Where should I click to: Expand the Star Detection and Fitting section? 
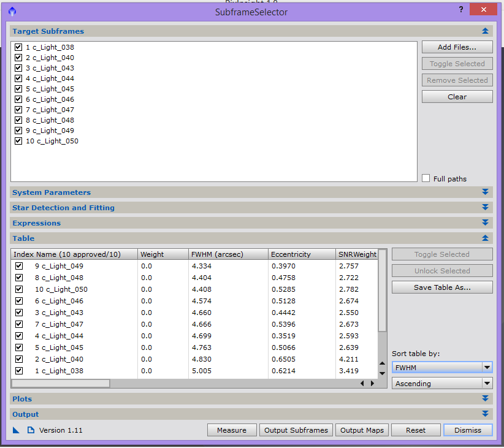pyautogui.click(x=485, y=208)
